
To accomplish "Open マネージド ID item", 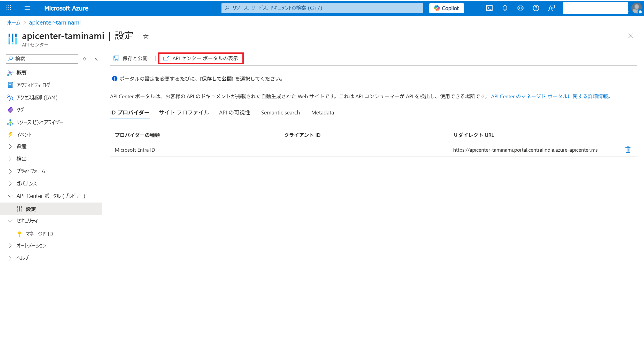I will coord(39,234).
